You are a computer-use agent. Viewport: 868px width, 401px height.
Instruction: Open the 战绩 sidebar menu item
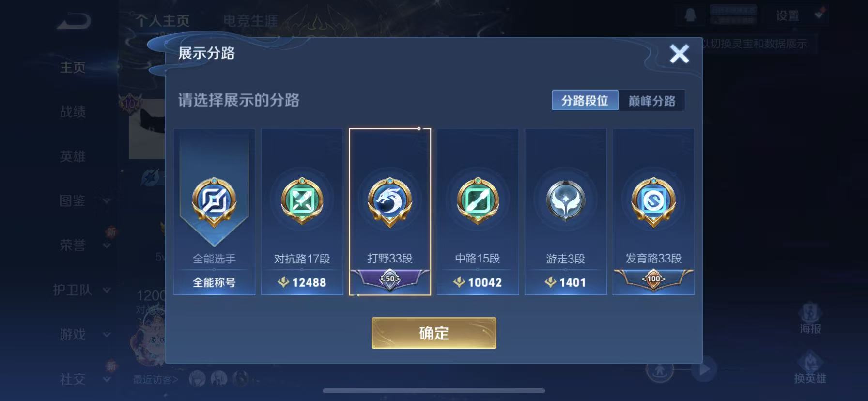(73, 112)
